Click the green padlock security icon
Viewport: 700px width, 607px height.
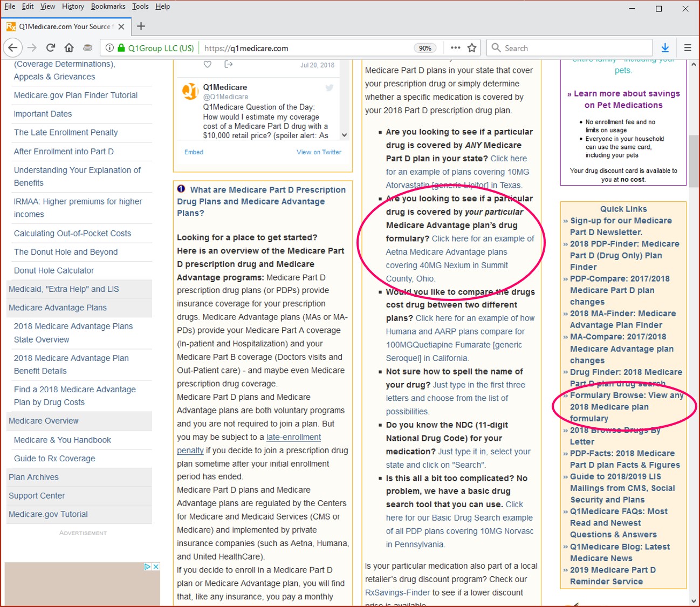tap(121, 47)
